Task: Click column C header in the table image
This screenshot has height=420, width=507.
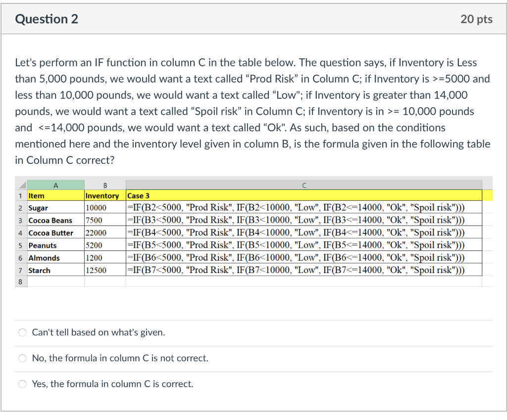Action: pos(304,185)
